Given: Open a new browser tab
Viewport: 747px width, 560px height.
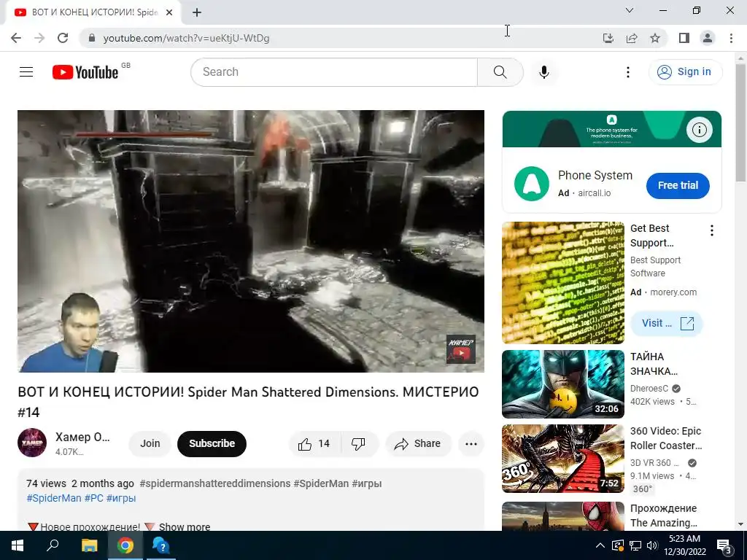Looking at the screenshot, I should click(x=197, y=12).
